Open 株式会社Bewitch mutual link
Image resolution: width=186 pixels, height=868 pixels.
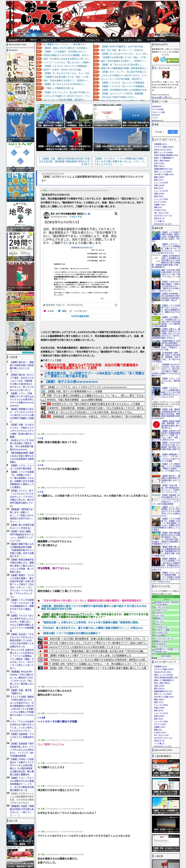(158, 120)
